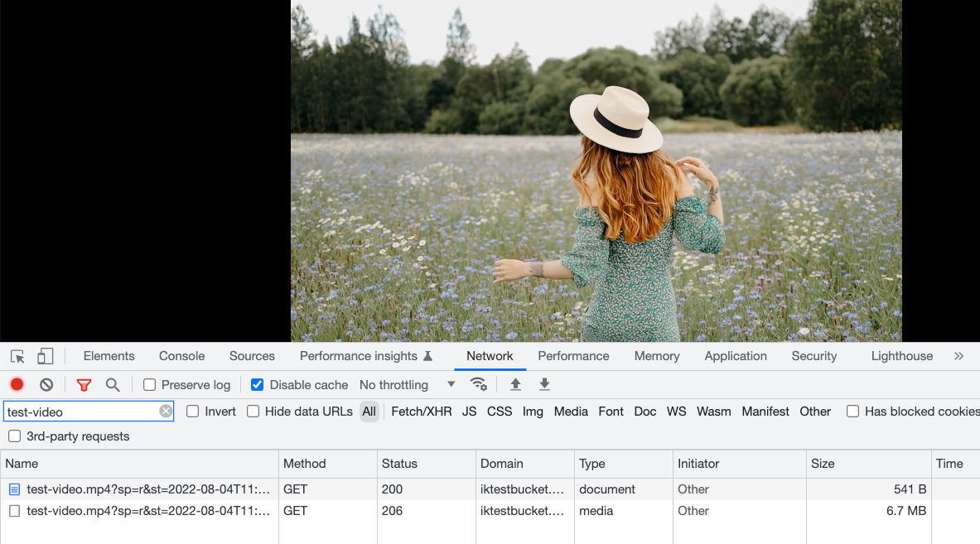Open the Lighthouse tab

coord(902,356)
